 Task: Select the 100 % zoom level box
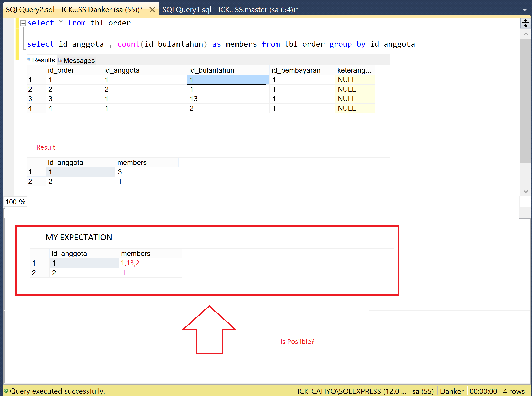point(15,202)
